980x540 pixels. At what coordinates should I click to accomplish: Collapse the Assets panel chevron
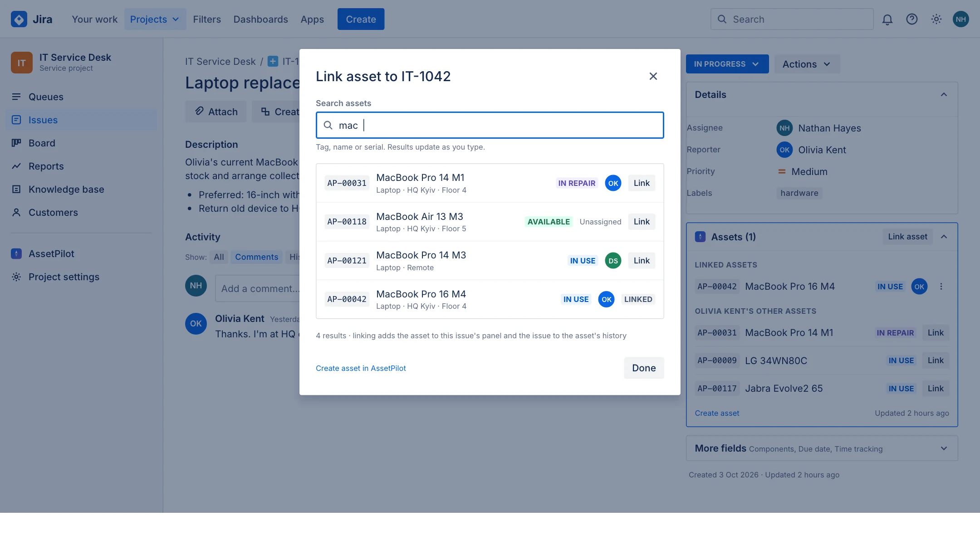tap(944, 237)
